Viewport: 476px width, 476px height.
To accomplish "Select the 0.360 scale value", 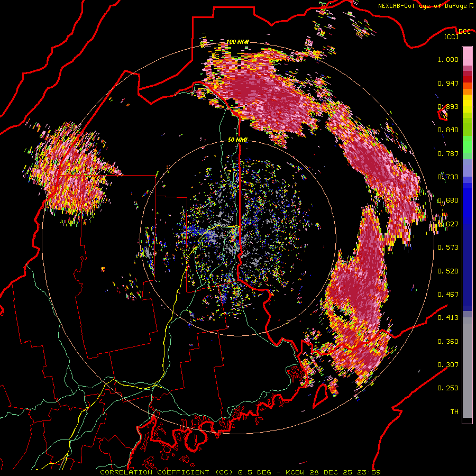I will pos(448,342).
